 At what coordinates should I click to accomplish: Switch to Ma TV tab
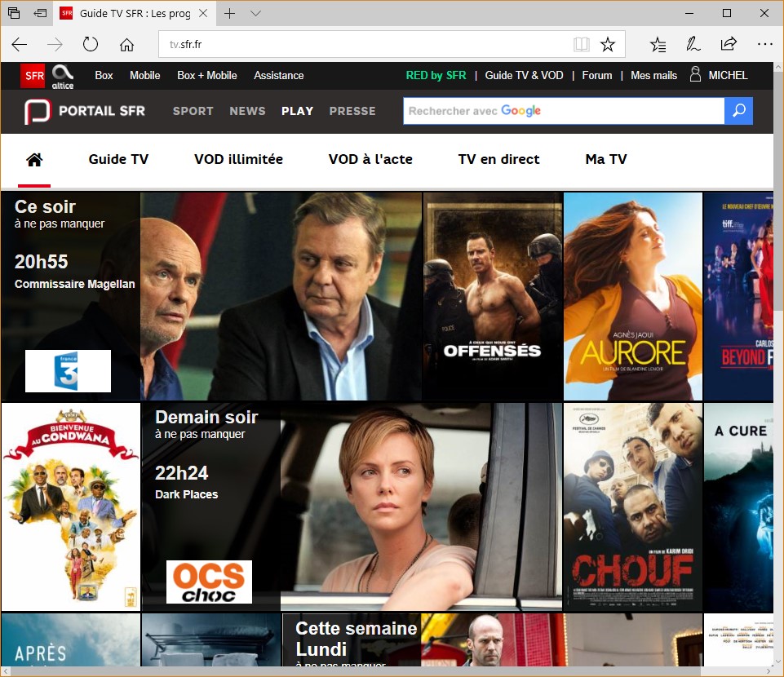[606, 160]
